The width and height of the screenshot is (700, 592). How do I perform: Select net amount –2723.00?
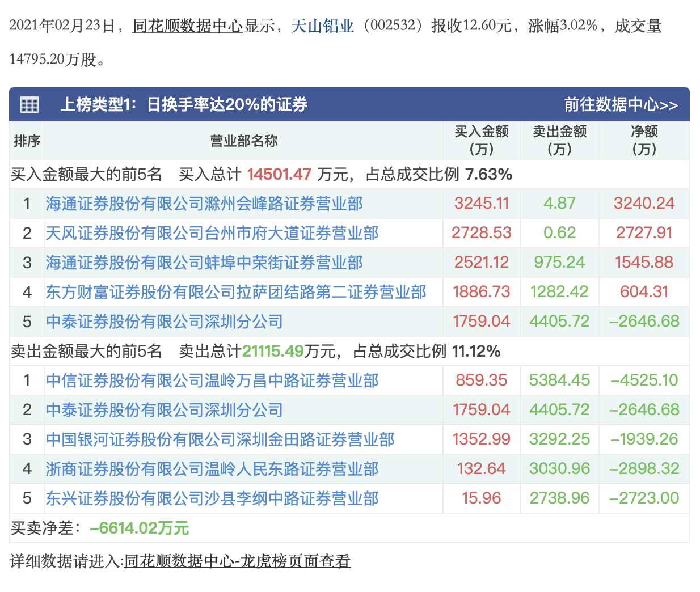pyautogui.click(x=644, y=498)
